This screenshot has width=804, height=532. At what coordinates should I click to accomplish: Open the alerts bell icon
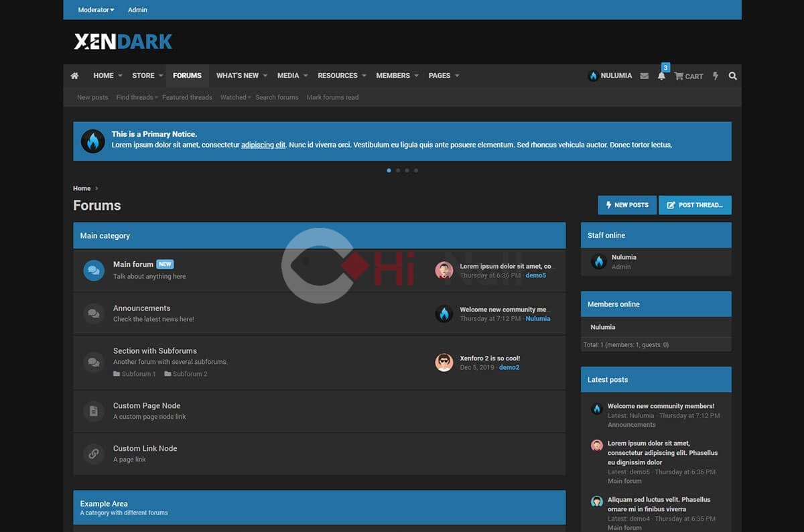tap(661, 76)
